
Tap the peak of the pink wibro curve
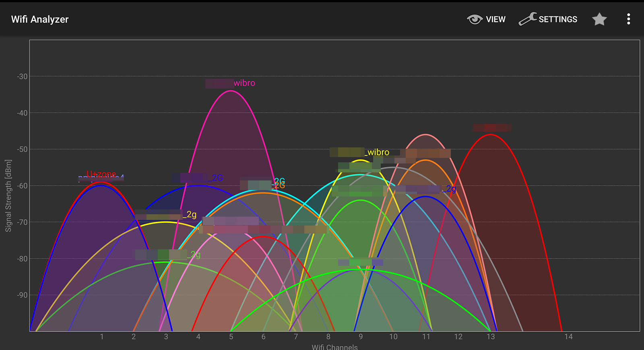[231, 91]
